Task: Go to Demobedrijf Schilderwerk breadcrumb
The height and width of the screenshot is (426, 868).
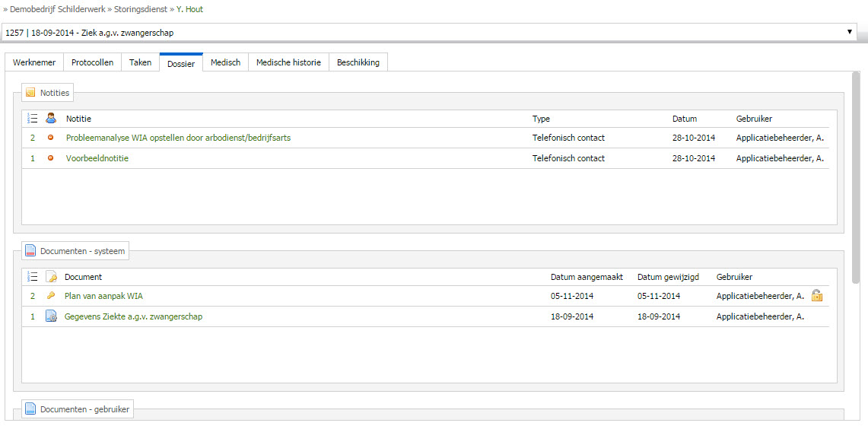Action: tap(58, 9)
